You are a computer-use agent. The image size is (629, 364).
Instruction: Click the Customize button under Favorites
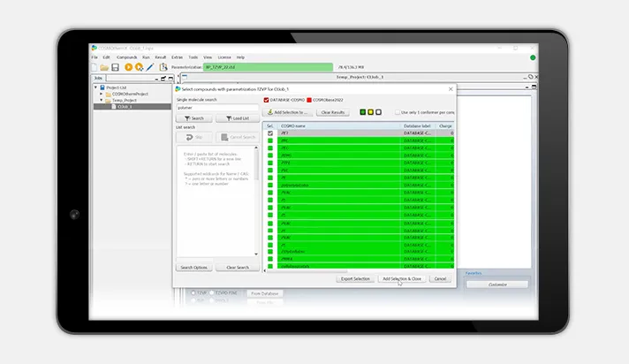[x=497, y=284]
